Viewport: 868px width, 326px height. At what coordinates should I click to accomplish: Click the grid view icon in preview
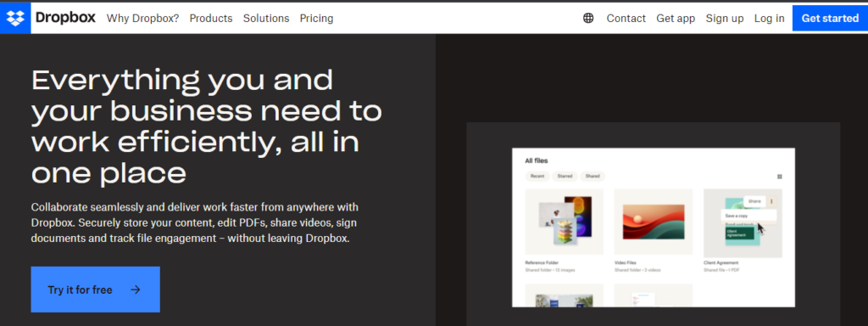(x=780, y=177)
